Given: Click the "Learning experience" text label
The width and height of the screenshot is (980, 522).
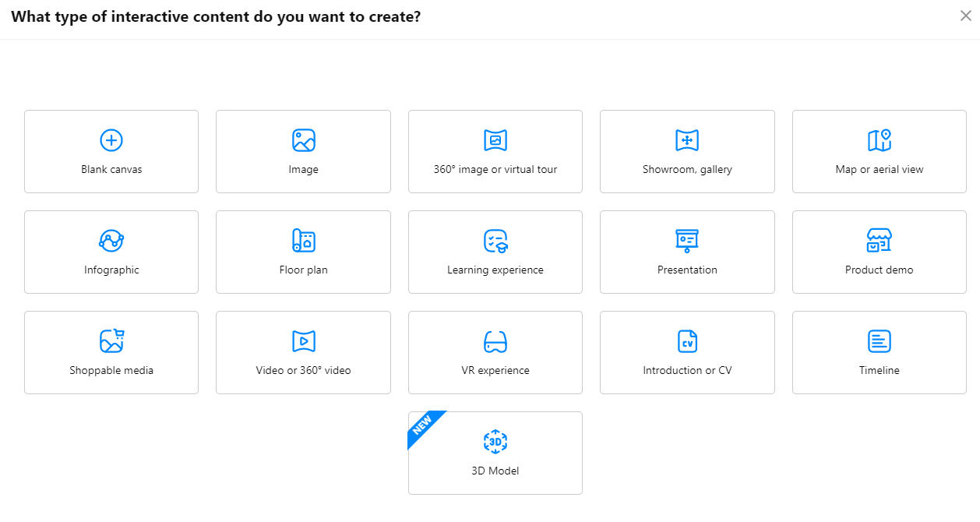Looking at the screenshot, I should tap(495, 270).
